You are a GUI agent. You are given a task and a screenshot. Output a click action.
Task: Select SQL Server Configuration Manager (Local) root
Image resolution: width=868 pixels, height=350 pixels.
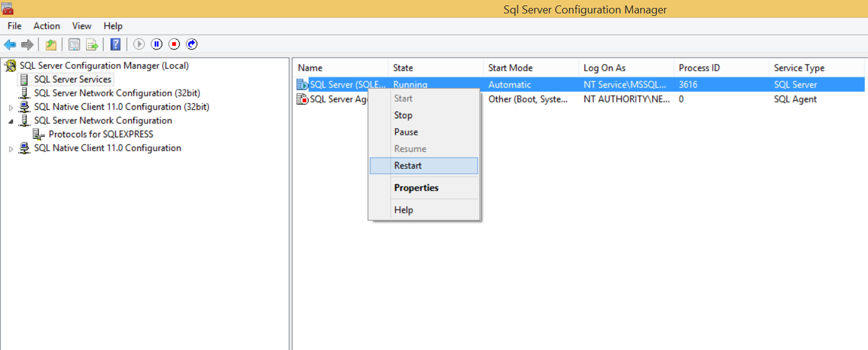104,66
